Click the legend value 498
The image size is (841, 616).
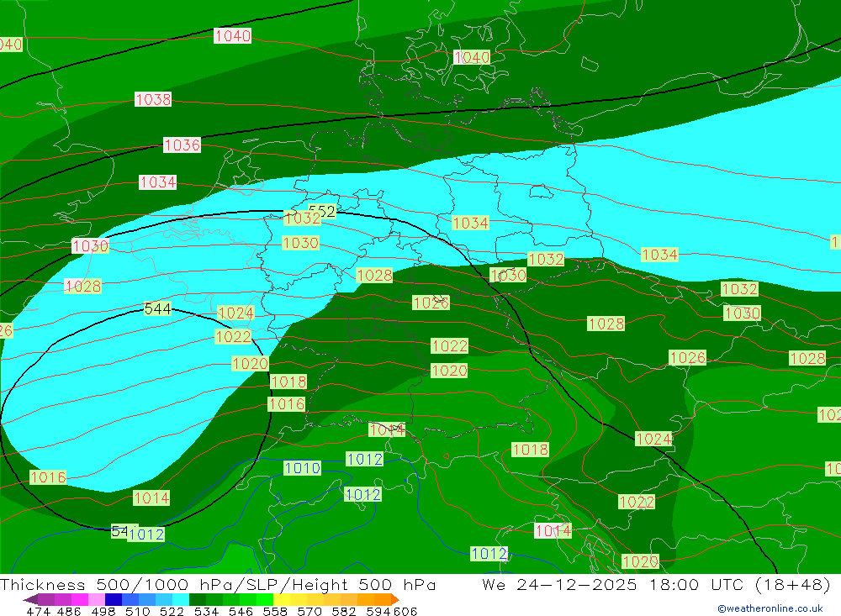(102, 611)
